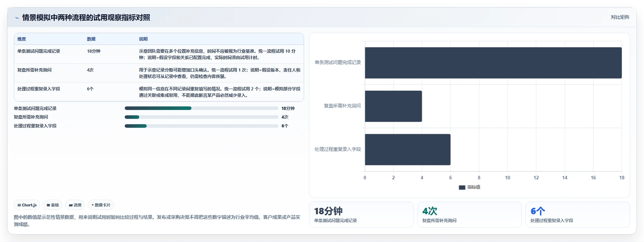644x242 pixels.
Task: Click the chart bar for 复盘所需补充询问
Action: (394, 106)
